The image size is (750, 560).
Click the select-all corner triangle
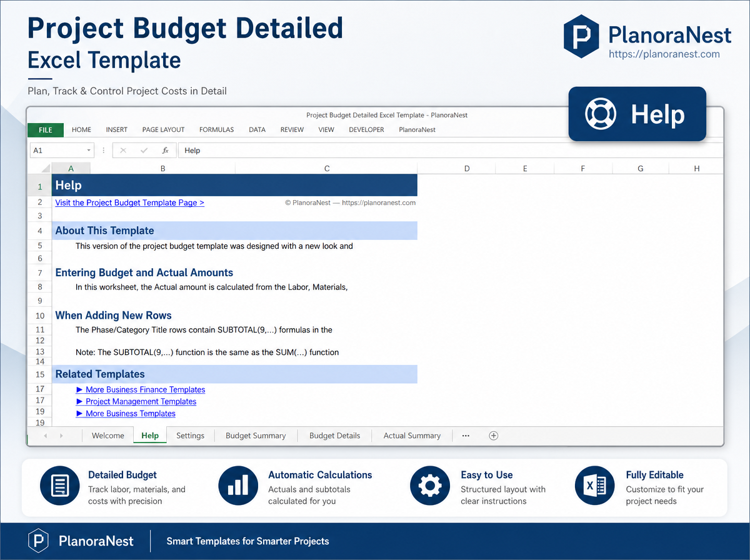(45, 169)
